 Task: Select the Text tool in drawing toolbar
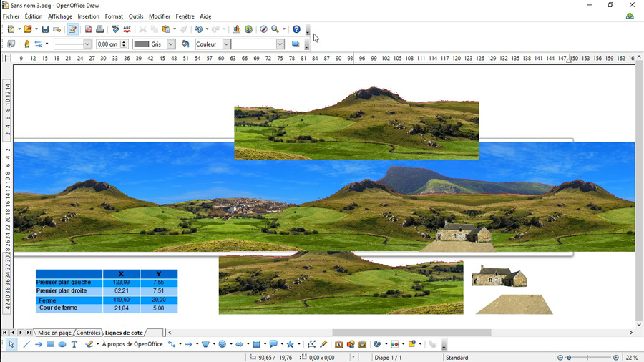coord(74,344)
